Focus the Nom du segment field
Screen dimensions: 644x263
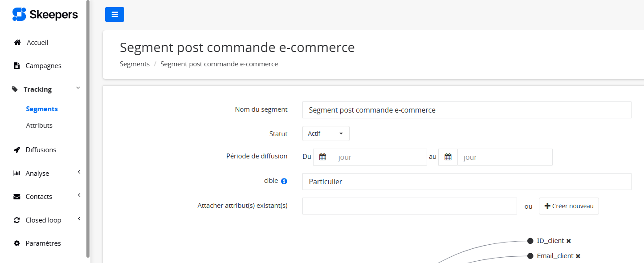point(467,110)
